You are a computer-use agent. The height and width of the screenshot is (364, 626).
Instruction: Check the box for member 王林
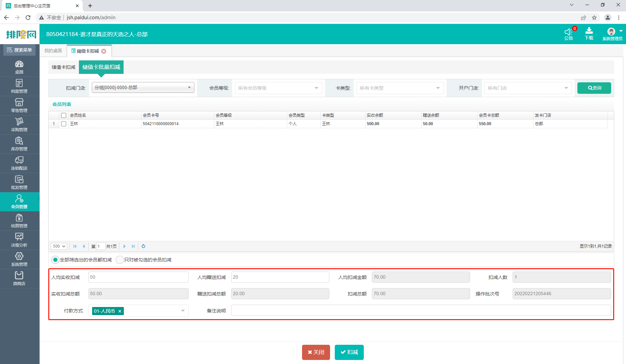pos(63,124)
